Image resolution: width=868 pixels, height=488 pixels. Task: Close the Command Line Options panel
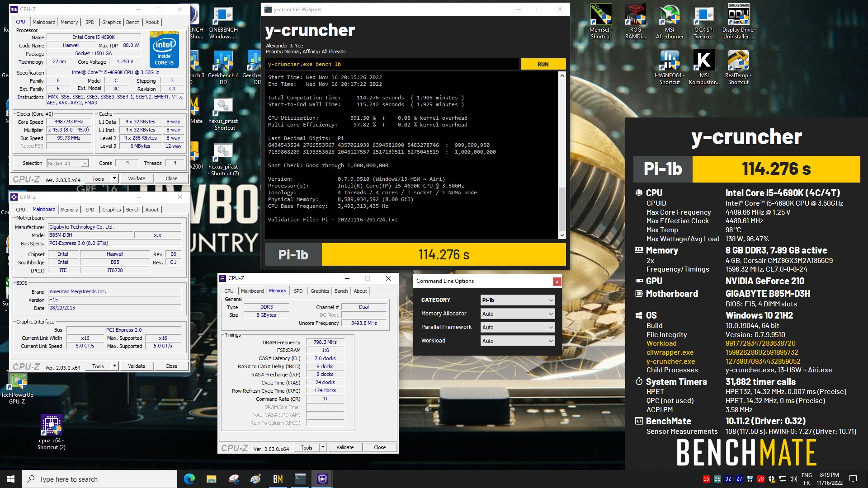click(x=557, y=282)
